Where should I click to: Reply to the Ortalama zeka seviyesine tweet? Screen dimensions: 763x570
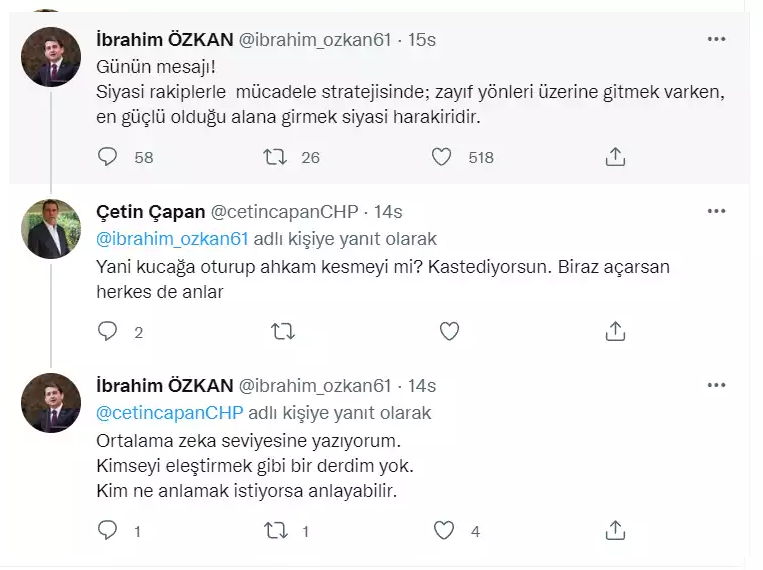[109, 531]
